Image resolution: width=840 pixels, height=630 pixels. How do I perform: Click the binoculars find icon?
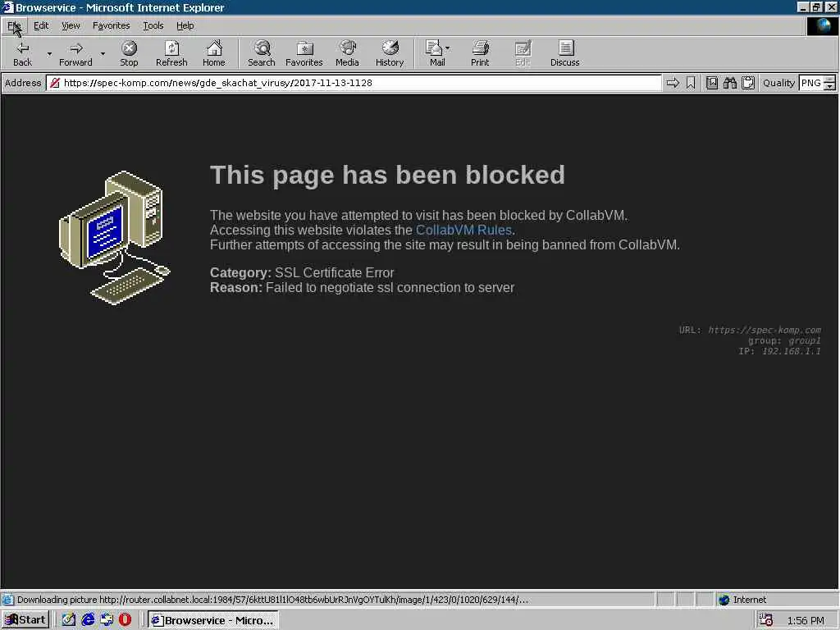[x=729, y=83]
